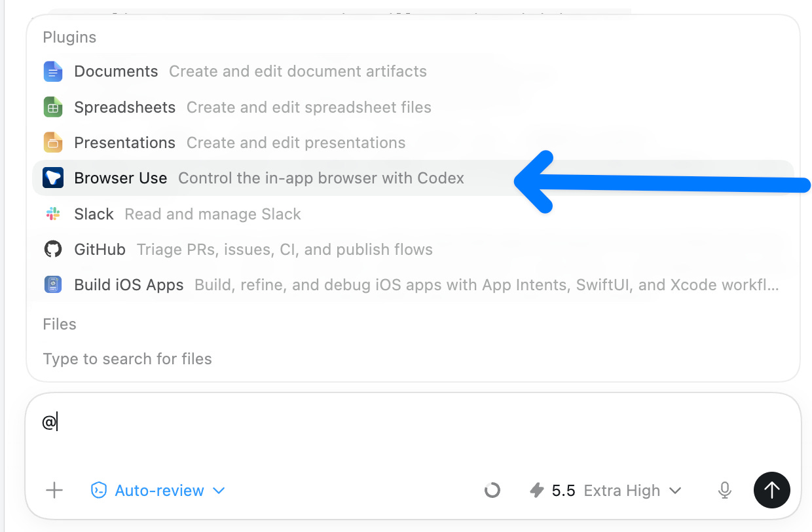Select the GitHub plugin entry
812x532 pixels.
tap(413, 249)
